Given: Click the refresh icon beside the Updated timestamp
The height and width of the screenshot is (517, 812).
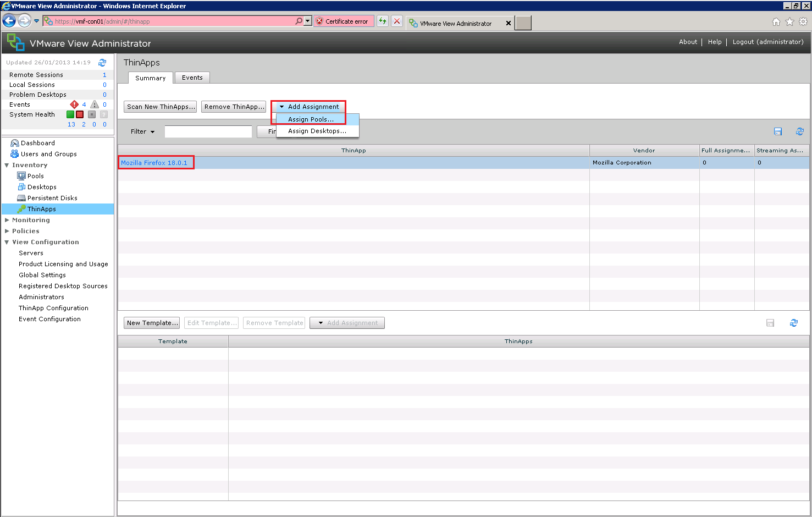Looking at the screenshot, I should point(102,63).
